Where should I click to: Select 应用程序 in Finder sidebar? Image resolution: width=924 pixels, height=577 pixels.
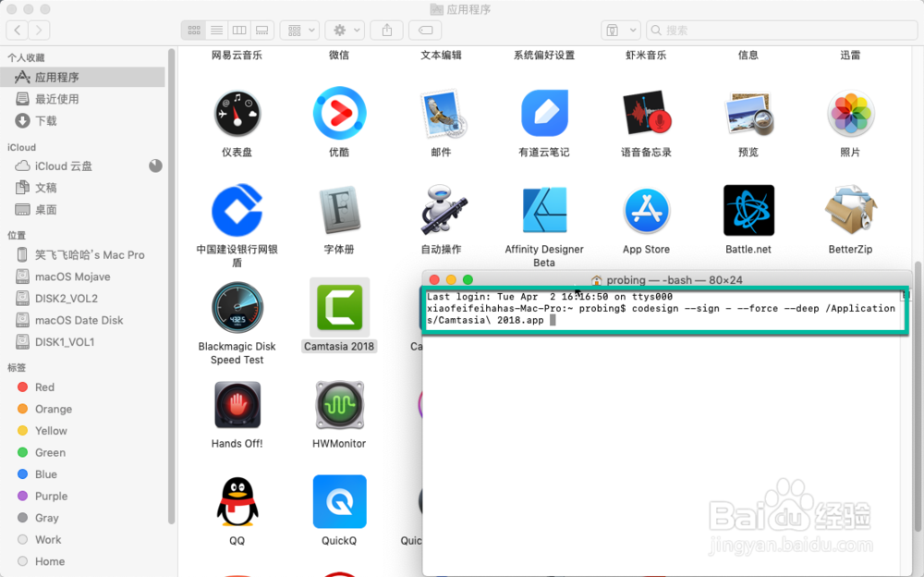click(83, 78)
